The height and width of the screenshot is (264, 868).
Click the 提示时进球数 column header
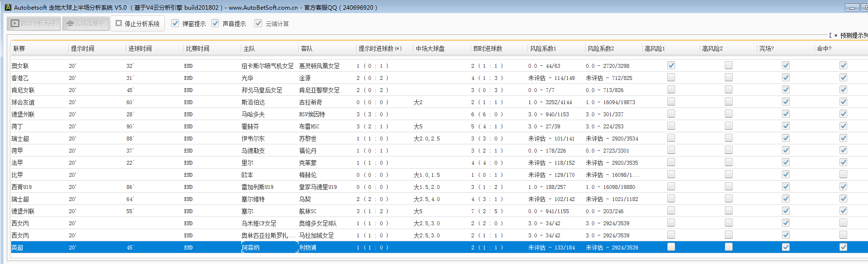(x=380, y=48)
